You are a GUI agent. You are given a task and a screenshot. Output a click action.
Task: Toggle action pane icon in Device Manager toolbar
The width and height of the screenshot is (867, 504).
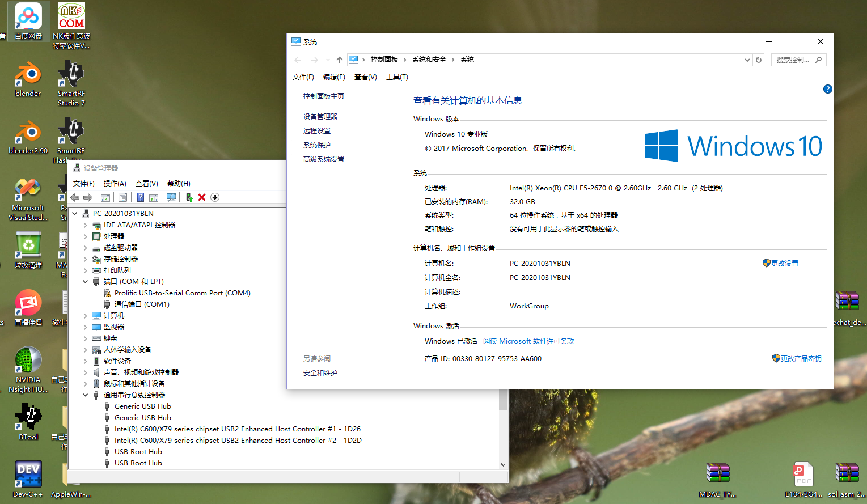pos(153,197)
